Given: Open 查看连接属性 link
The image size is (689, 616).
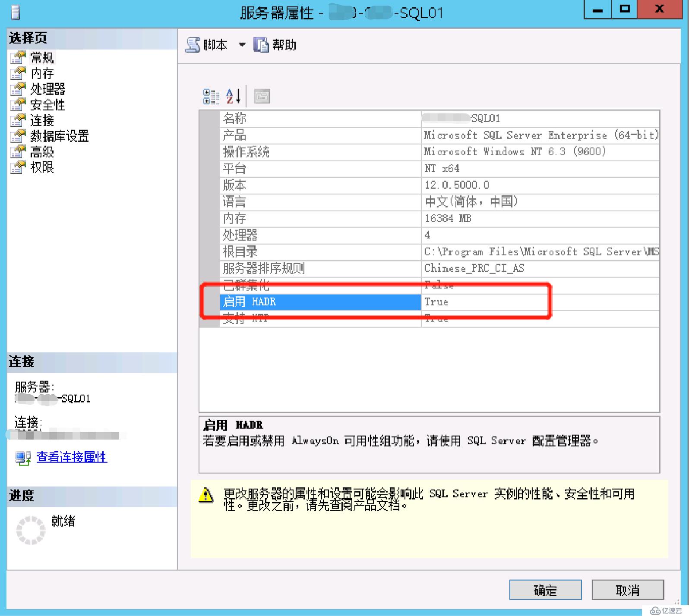Looking at the screenshot, I should point(72,457).
